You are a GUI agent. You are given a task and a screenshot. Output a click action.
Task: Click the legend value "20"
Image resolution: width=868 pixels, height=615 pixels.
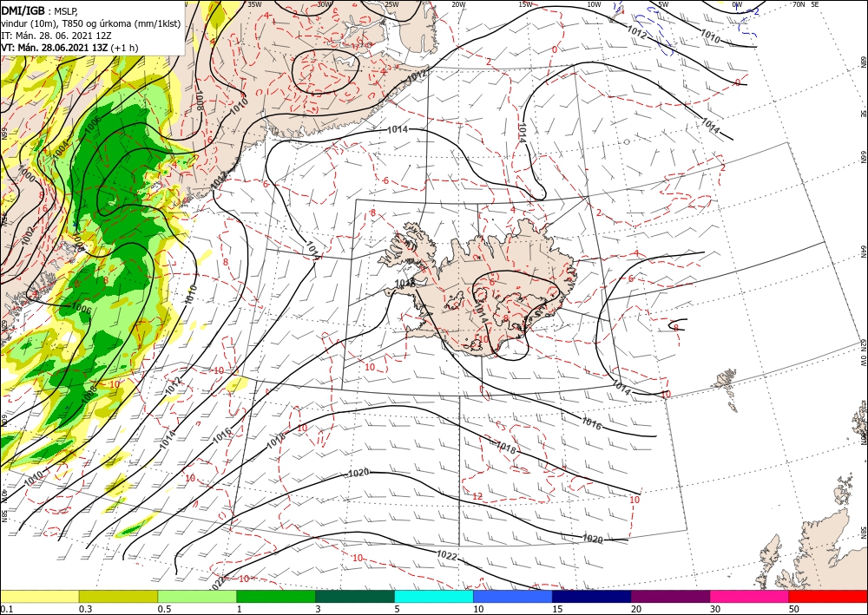[636, 609]
